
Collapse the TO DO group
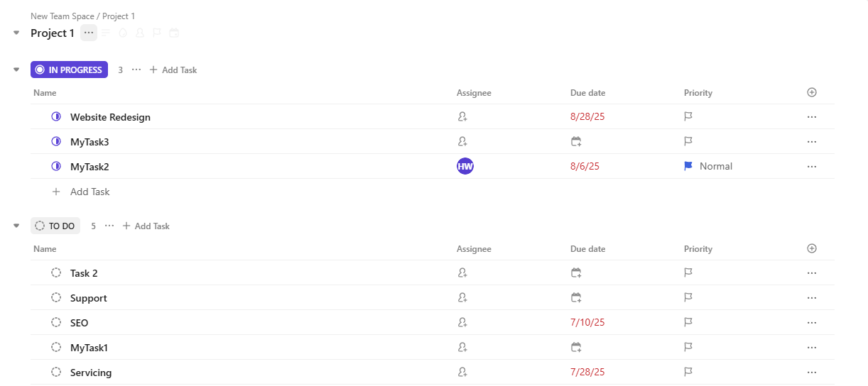pyautogui.click(x=16, y=226)
